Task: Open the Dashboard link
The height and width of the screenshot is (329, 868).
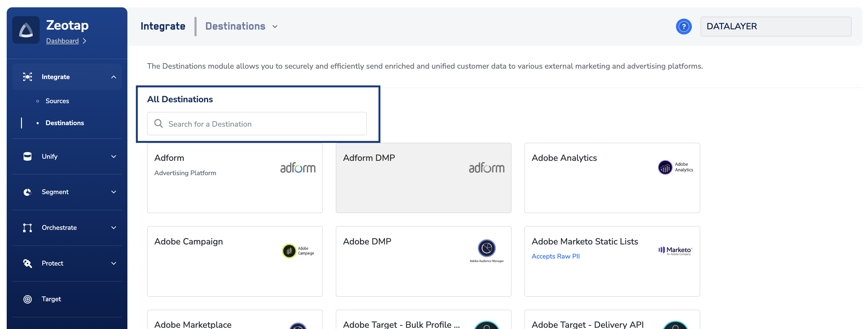Action: tap(62, 41)
